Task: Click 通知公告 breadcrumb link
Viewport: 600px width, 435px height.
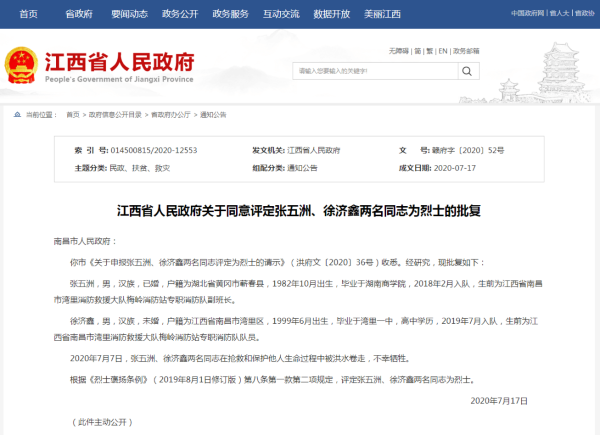Action: (x=214, y=115)
